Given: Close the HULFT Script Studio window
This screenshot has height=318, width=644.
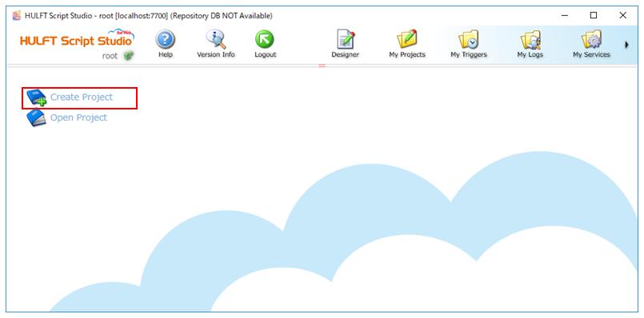Looking at the screenshot, I should click(x=622, y=16).
